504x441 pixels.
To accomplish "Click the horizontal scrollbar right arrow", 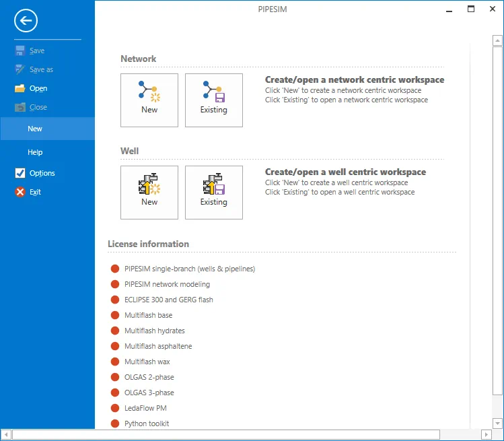I will coord(487,434).
